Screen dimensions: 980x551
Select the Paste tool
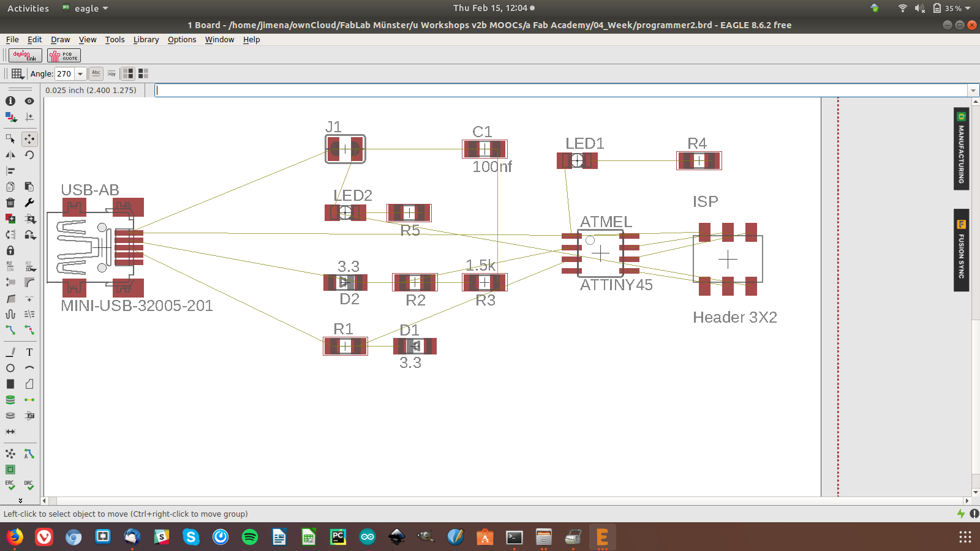(29, 187)
